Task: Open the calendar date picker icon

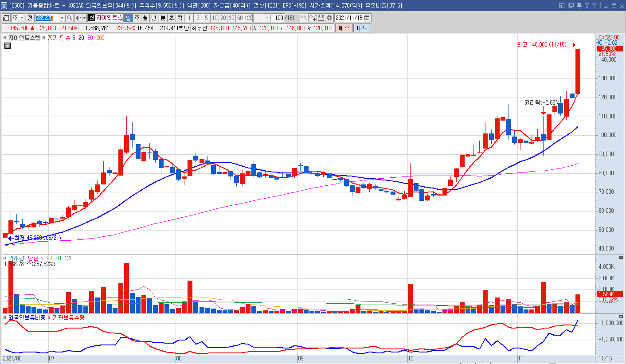Action: pos(367,18)
